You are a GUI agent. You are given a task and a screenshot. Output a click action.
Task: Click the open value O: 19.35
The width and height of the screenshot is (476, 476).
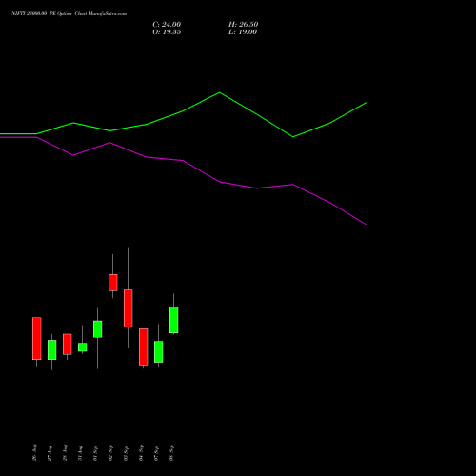pos(167,32)
